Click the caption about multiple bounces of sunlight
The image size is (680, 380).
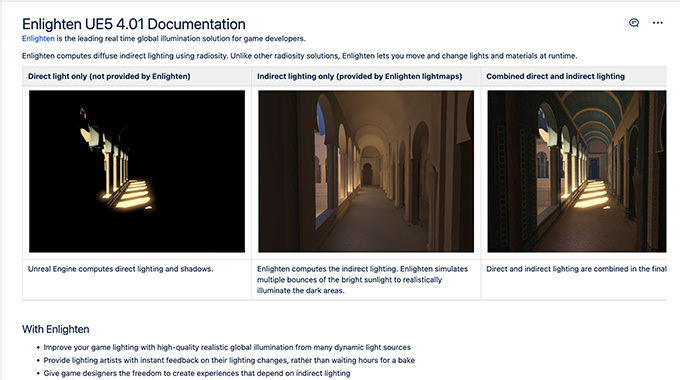tap(363, 280)
